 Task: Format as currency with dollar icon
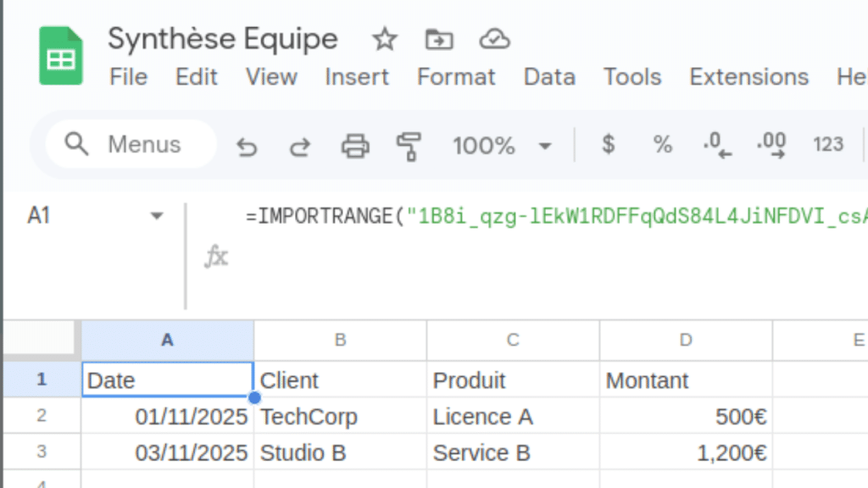pyautogui.click(x=608, y=145)
